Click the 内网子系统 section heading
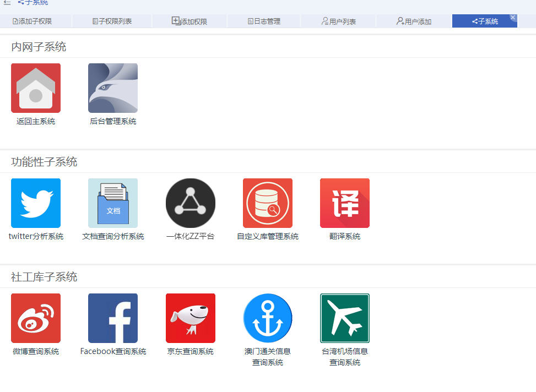This screenshot has width=536, height=392. click(39, 47)
